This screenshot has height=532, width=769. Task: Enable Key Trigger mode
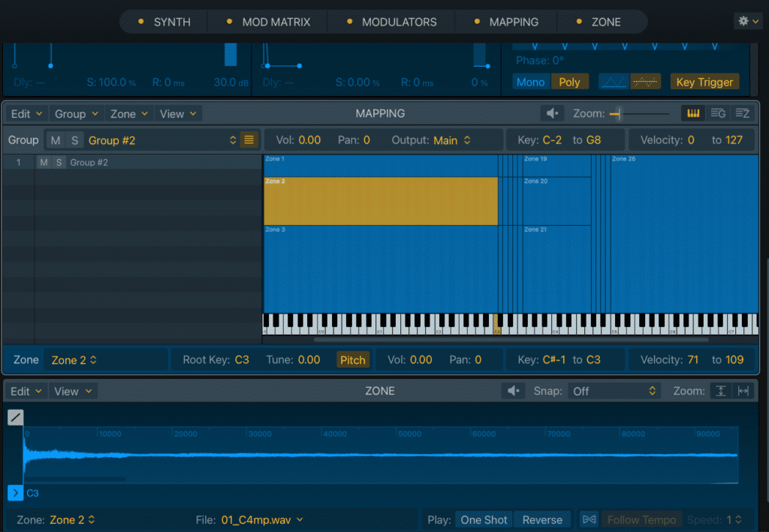pyautogui.click(x=704, y=81)
